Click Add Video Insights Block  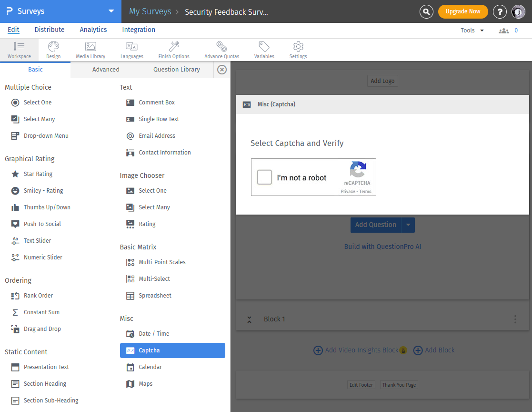pos(360,350)
